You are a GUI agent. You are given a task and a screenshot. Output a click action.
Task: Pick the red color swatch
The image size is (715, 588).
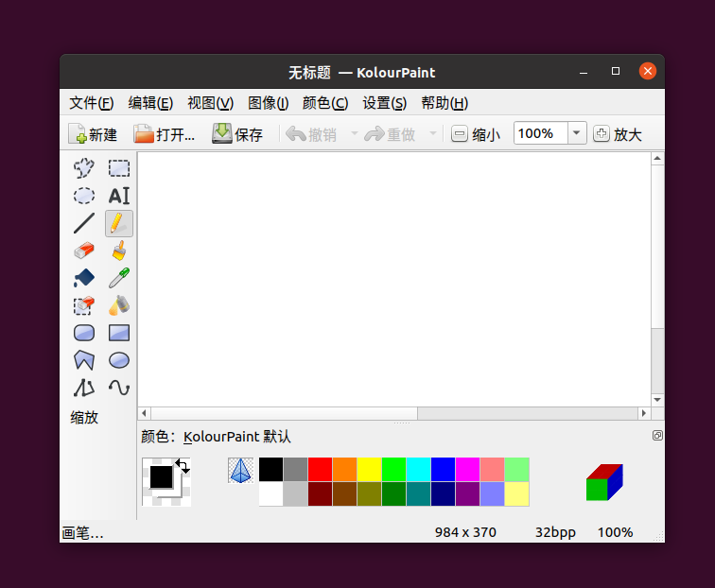click(x=320, y=470)
